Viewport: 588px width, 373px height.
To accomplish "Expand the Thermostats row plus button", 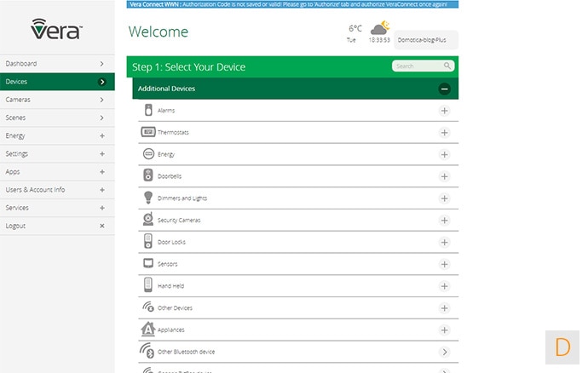I will tap(444, 132).
